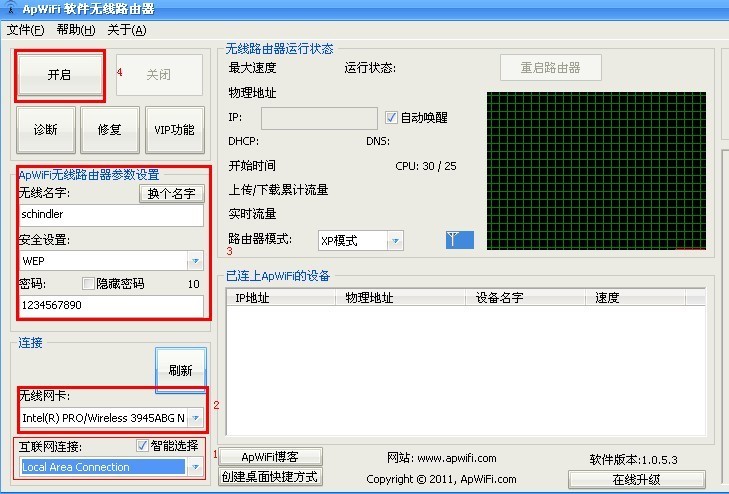Uncheck the 智能选择 checkbox

tap(142, 446)
